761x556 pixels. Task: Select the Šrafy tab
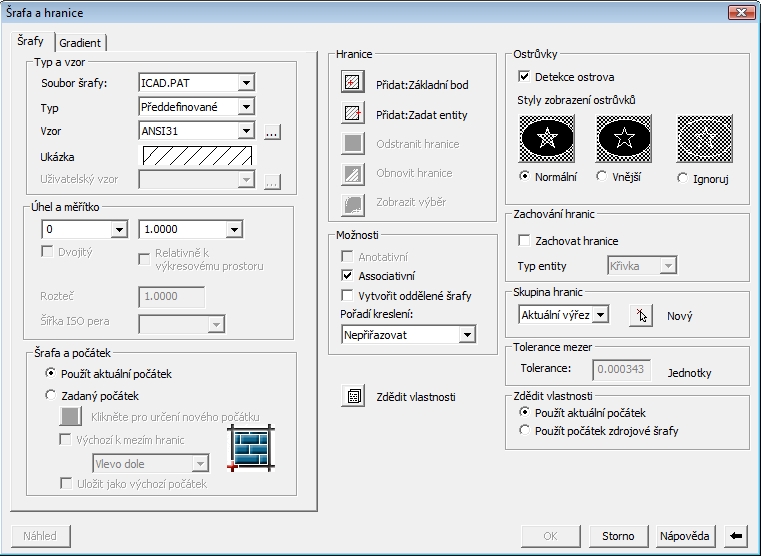point(31,41)
